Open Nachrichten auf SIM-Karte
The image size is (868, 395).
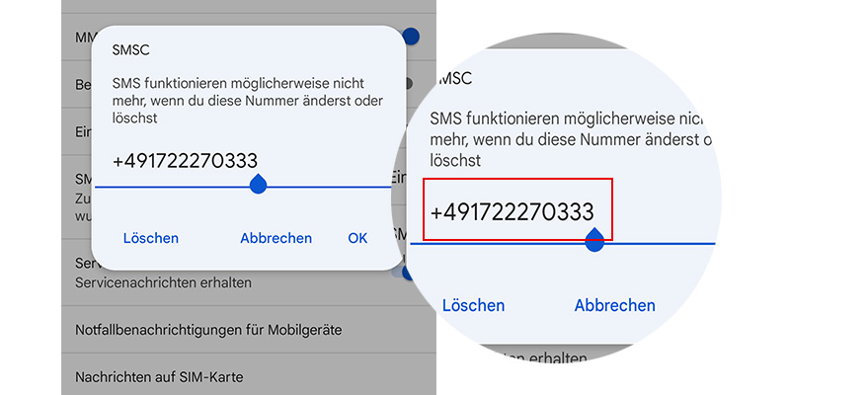(159, 376)
